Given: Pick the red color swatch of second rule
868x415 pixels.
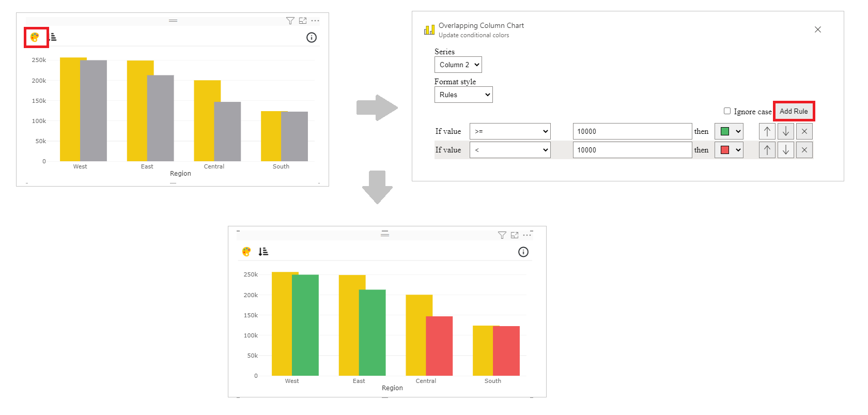Looking at the screenshot, I should [x=729, y=150].
